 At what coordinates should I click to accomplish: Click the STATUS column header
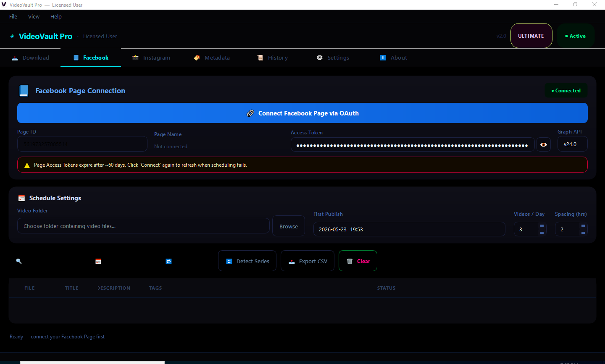(x=386, y=288)
